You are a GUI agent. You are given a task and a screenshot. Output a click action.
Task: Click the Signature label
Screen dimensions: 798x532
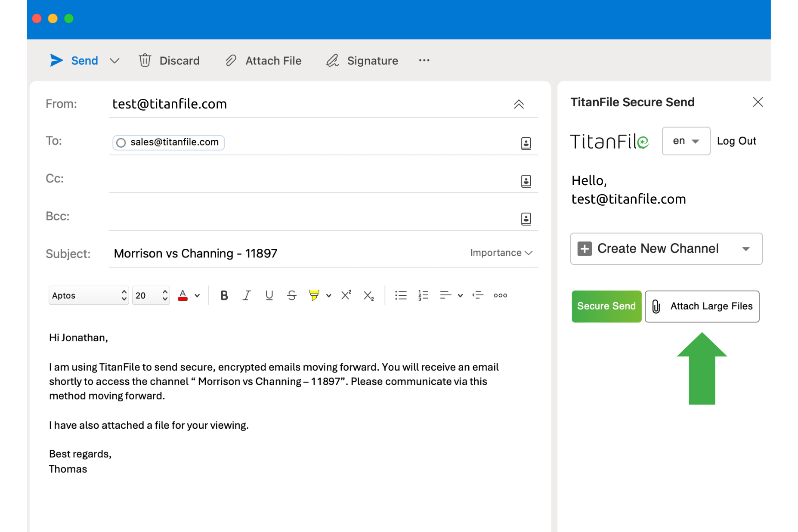[x=372, y=61]
